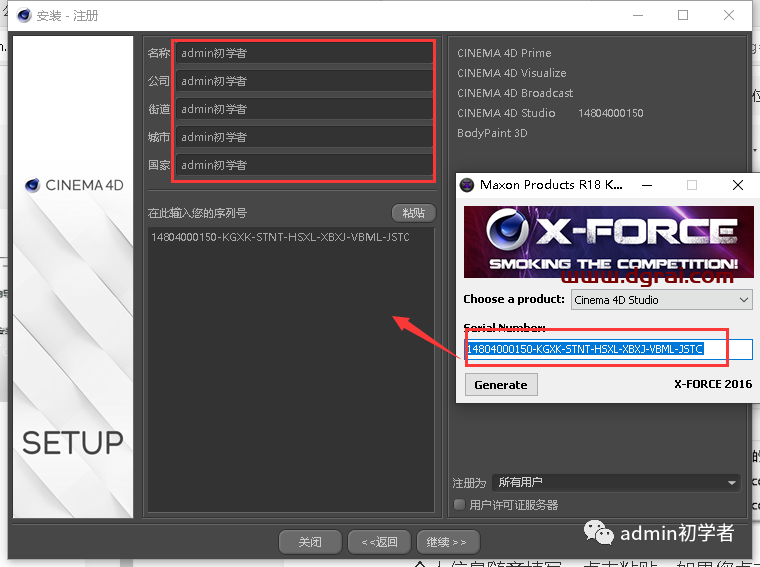This screenshot has width=760, height=567.
Task: Click the Serial Number field in keygen
Action: point(609,349)
